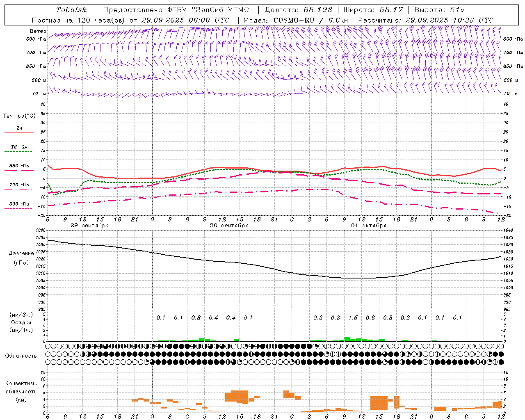This screenshot has width=525, height=420.
Task: Select the "Широта: 58.17" latitude text
Action: coord(373,10)
